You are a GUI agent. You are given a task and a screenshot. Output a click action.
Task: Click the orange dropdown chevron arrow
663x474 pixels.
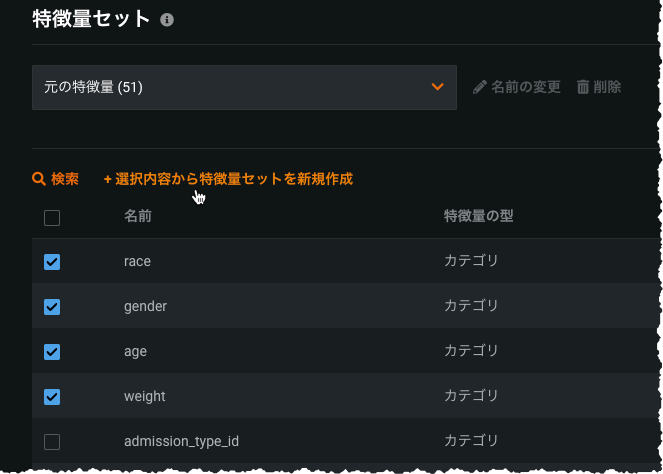(437, 87)
